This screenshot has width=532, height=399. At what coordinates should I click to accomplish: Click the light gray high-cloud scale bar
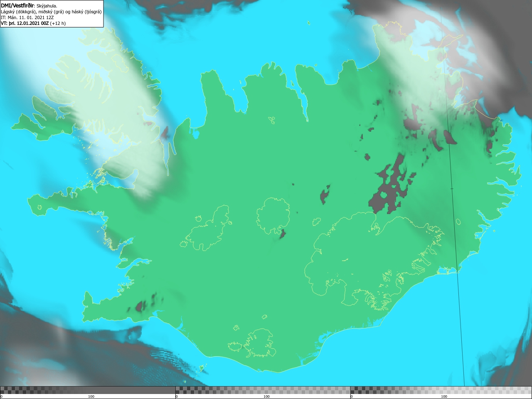click(x=441, y=390)
